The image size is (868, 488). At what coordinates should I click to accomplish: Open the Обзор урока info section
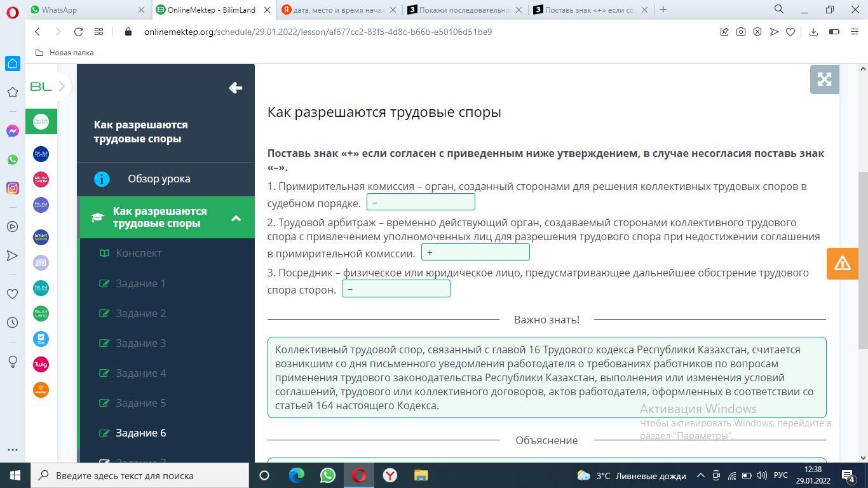[159, 179]
